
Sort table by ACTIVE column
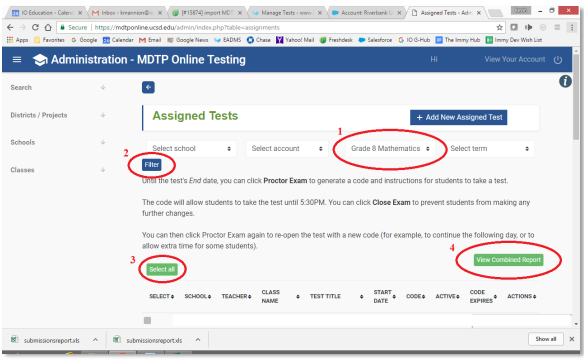[x=447, y=296]
